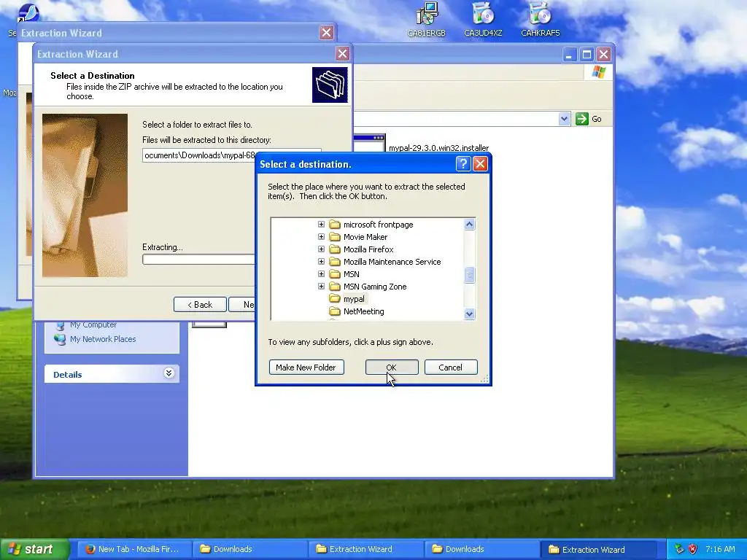Select the mypal folder
This screenshot has height=560, width=747.
tap(354, 298)
